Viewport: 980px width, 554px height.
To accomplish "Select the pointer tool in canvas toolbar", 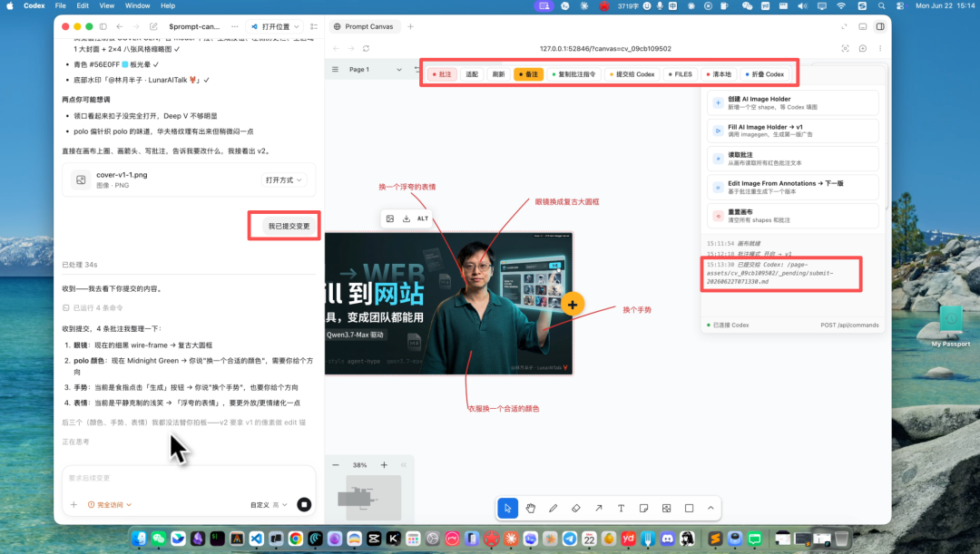I will 507,509.
